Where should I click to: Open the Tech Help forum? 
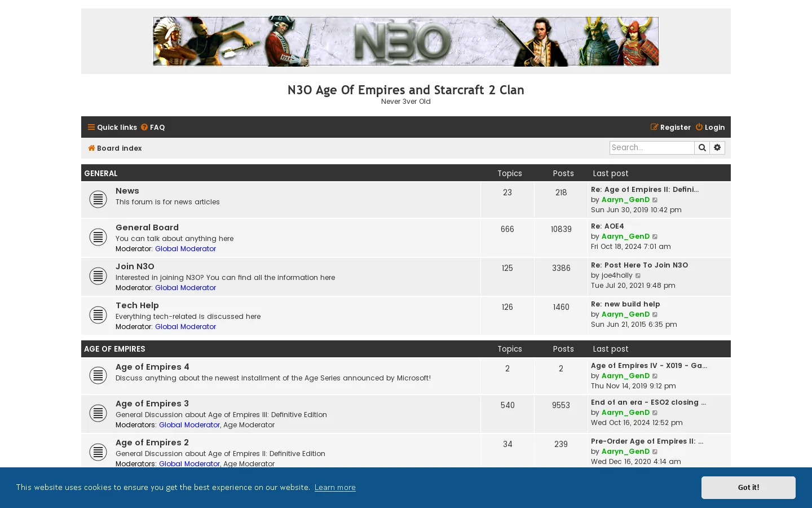137,305
